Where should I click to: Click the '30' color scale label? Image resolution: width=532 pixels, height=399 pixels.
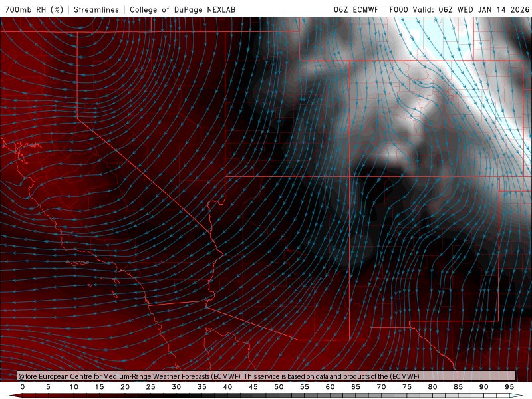pyautogui.click(x=176, y=387)
